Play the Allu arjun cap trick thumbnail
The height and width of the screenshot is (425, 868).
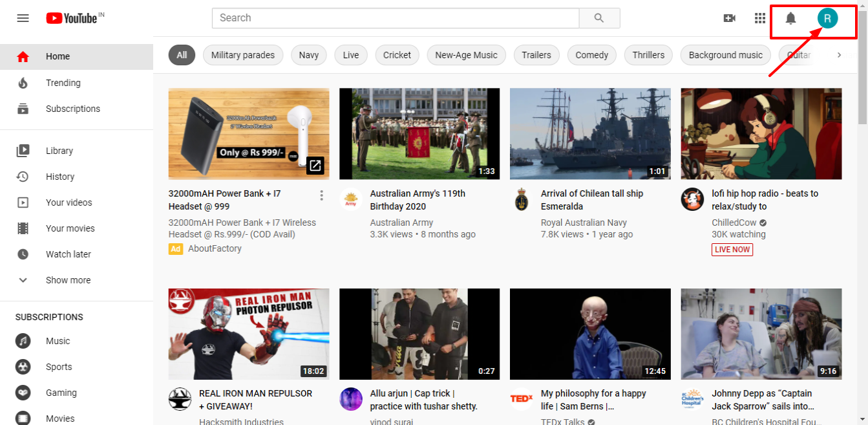point(419,334)
